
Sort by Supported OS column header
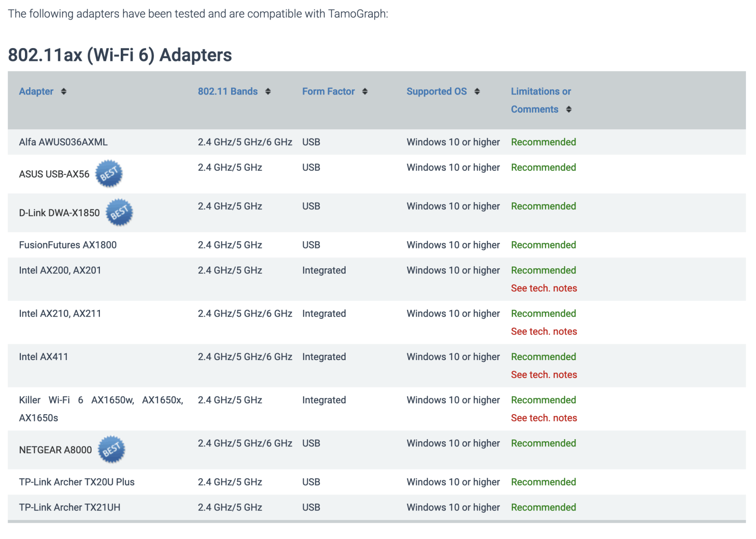[436, 92]
